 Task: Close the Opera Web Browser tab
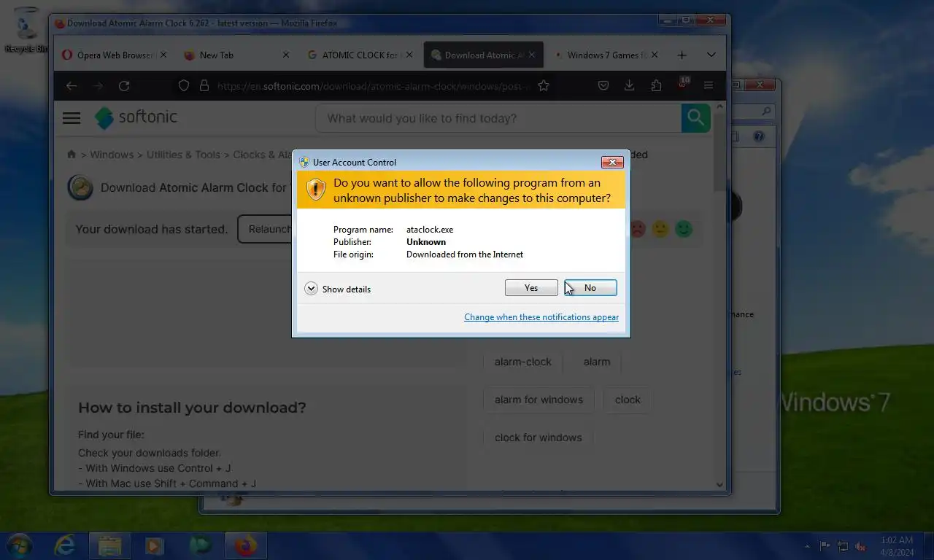(x=163, y=55)
